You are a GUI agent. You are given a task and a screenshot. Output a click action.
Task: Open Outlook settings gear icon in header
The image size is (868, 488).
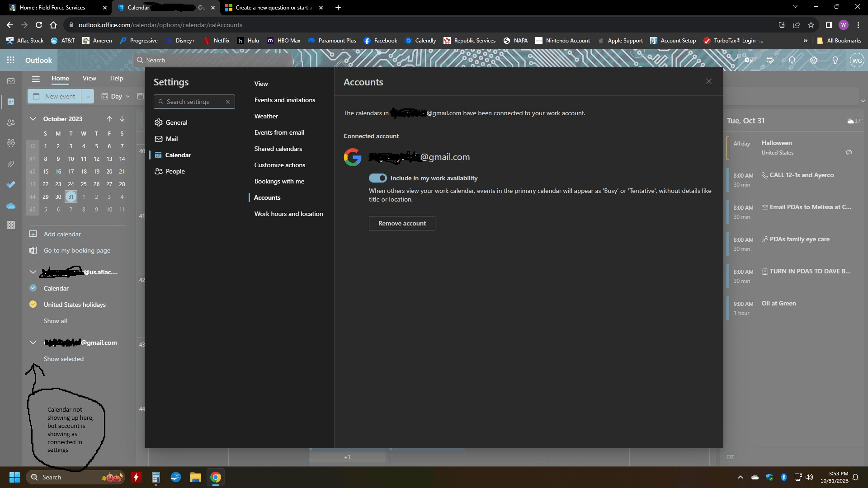tap(814, 60)
